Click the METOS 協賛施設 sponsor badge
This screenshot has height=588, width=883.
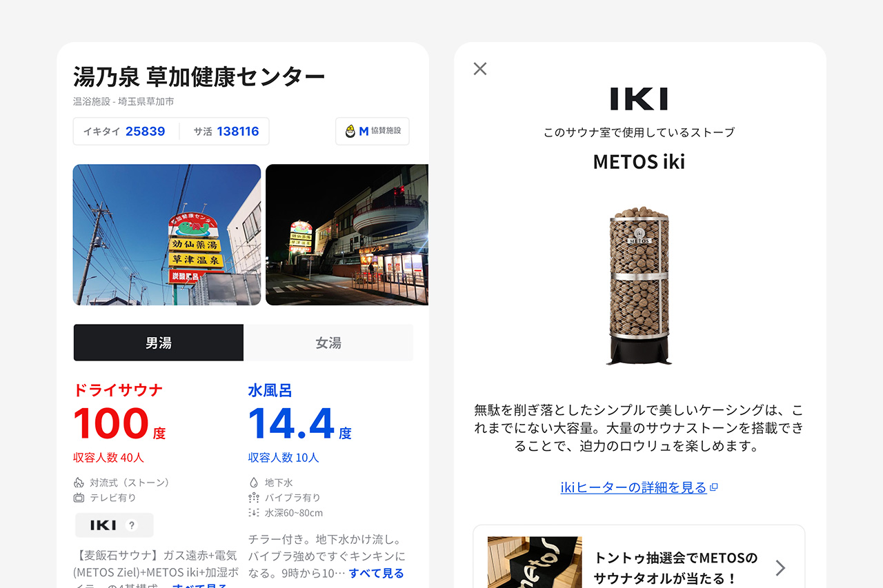tap(373, 131)
